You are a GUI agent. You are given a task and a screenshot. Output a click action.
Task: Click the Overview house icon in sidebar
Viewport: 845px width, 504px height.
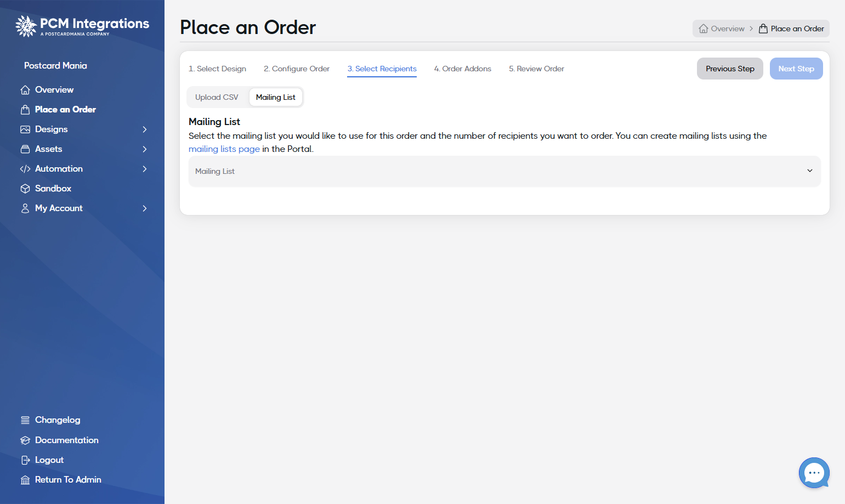25,90
